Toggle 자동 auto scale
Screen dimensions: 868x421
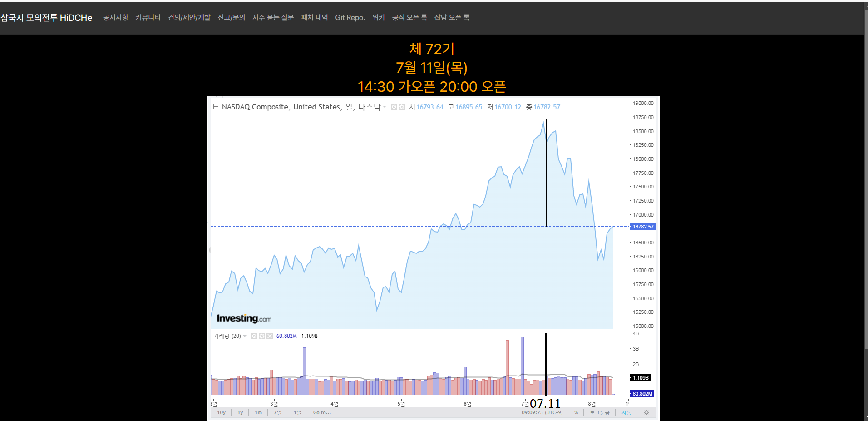pyautogui.click(x=626, y=412)
